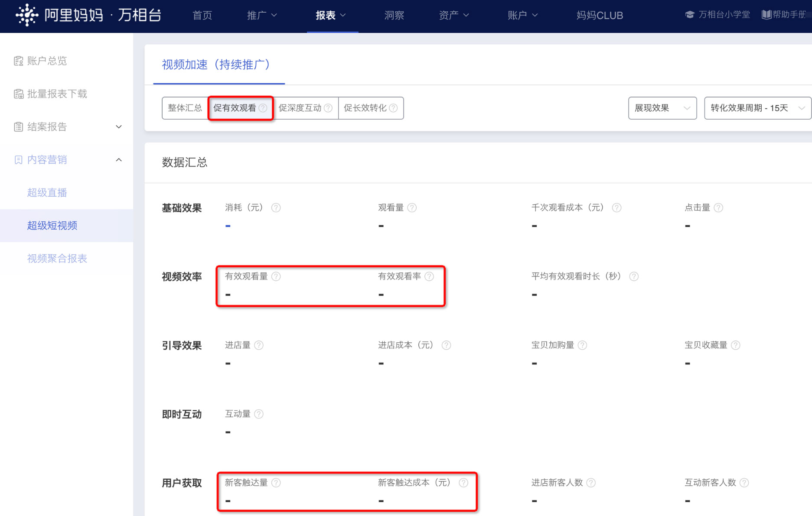Click help icon next to 进店量
The image size is (812, 516).
pyautogui.click(x=259, y=345)
